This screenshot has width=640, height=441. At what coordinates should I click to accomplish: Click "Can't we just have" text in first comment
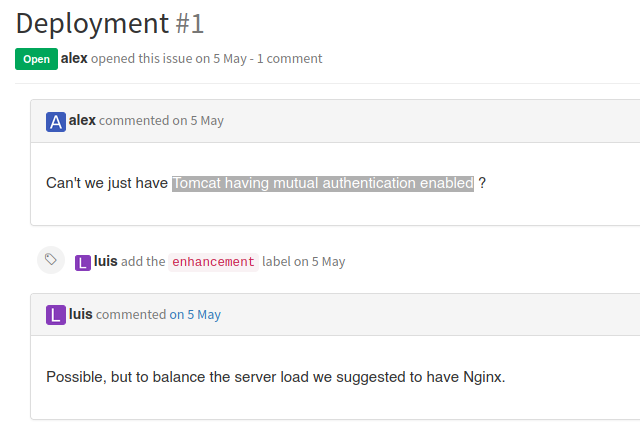tap(107, 183)
